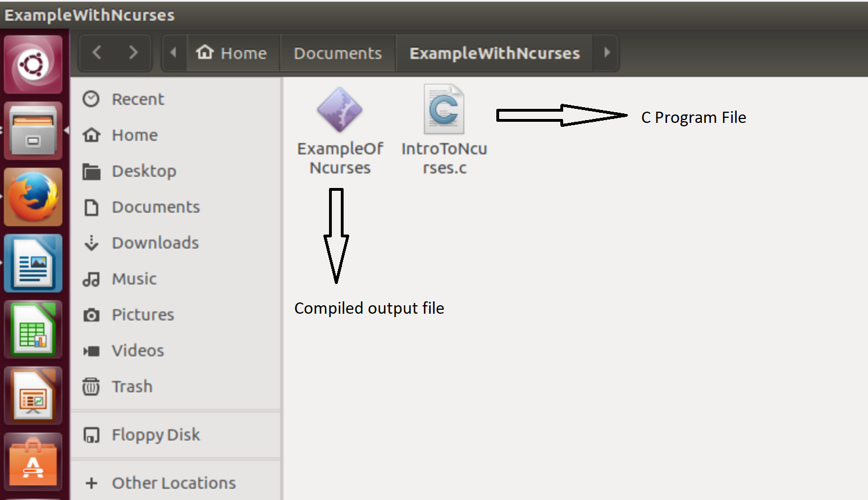Screen dimensions: 868x500
Task: Open Recent in the sidebar
Action: (138, 99)
